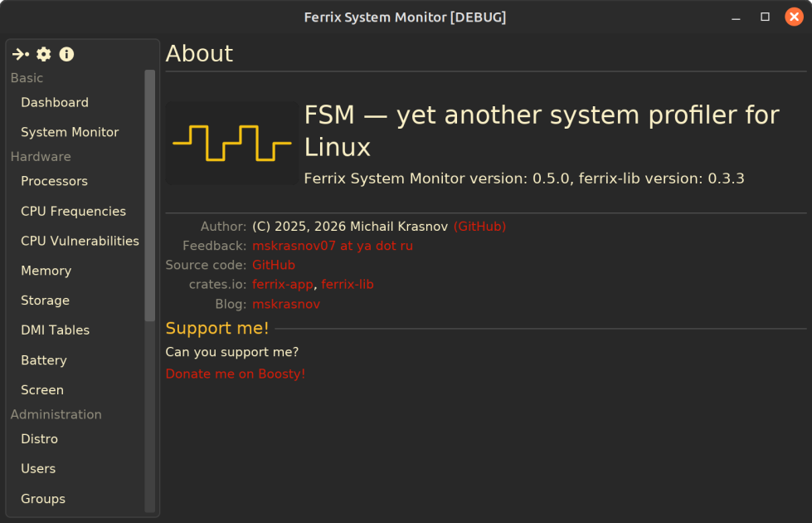Click Donate me on Boosty link
Screen dimensions: 812x523
pos(235,374)
